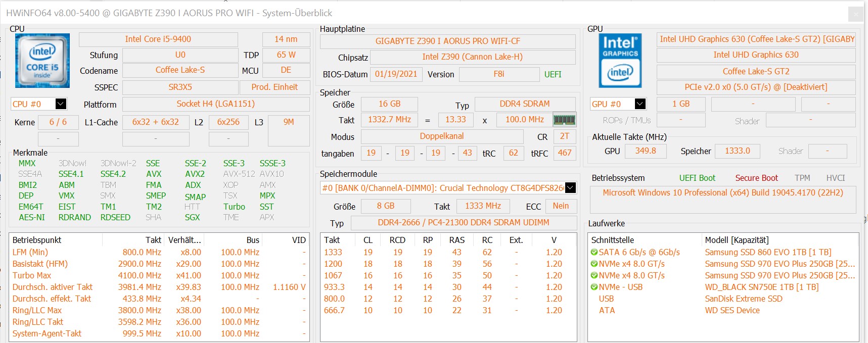Click the Prod. Einheit field

[x=275, y=87]
